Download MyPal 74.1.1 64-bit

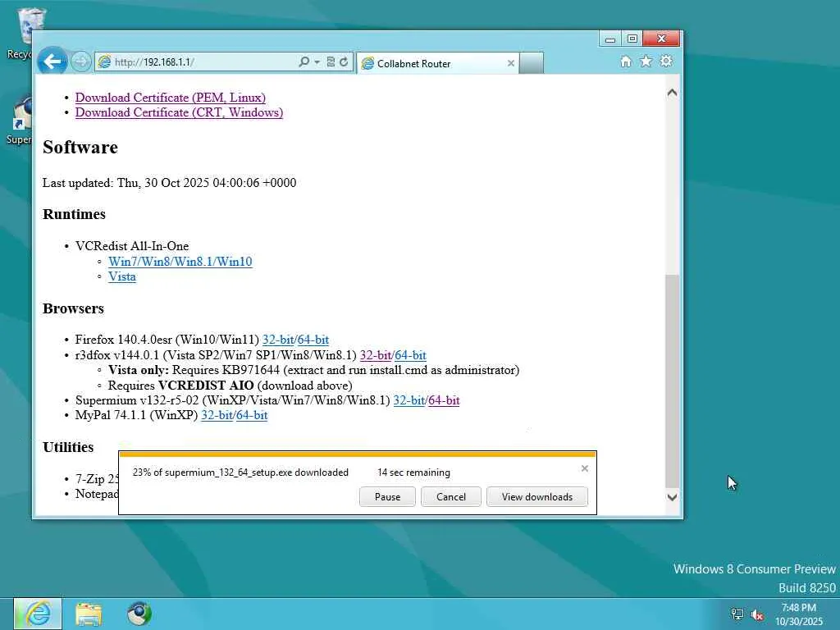click(x=252, y=415)
